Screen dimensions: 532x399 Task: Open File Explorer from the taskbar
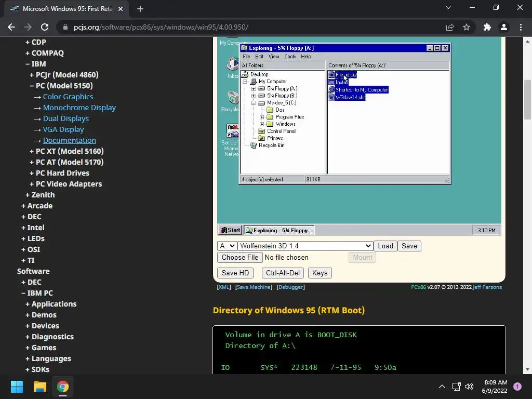click(x=39, y=387)
